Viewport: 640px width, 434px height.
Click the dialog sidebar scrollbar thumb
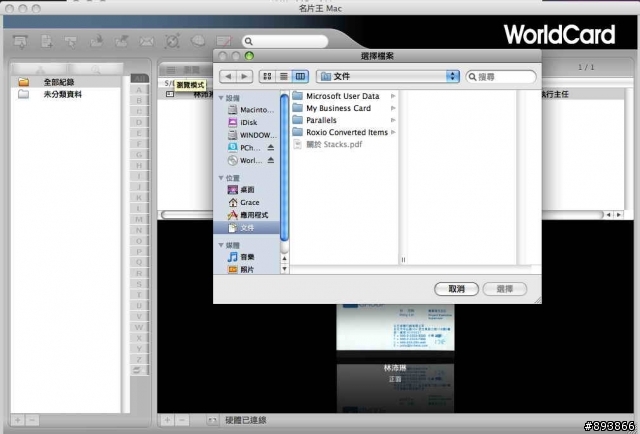coord(284,167)
